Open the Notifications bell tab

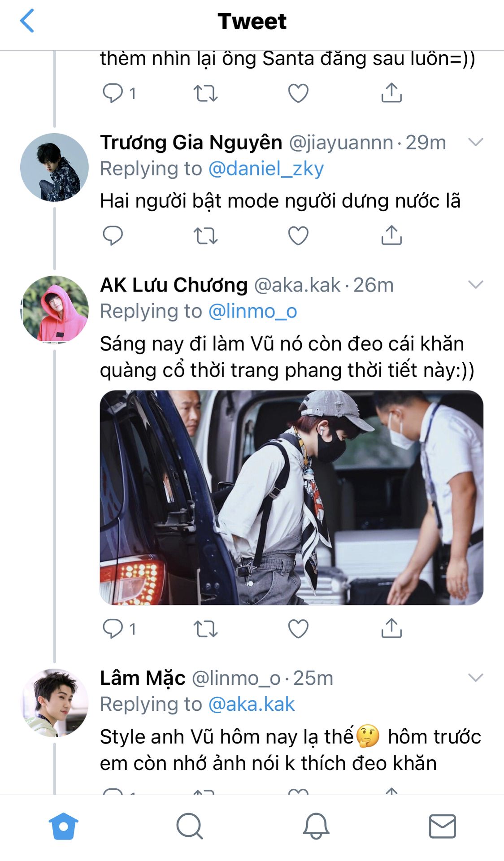(x=316, y=826)
